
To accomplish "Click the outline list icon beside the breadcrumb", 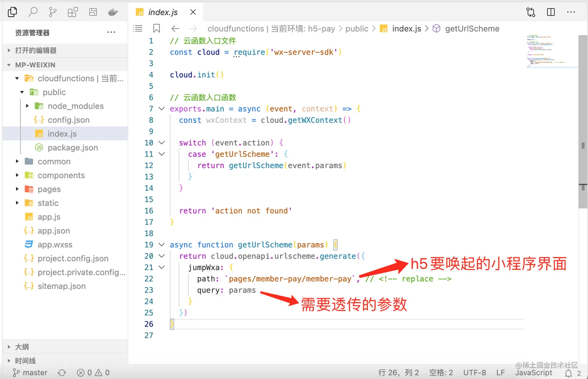I will (x=138, y=28).
